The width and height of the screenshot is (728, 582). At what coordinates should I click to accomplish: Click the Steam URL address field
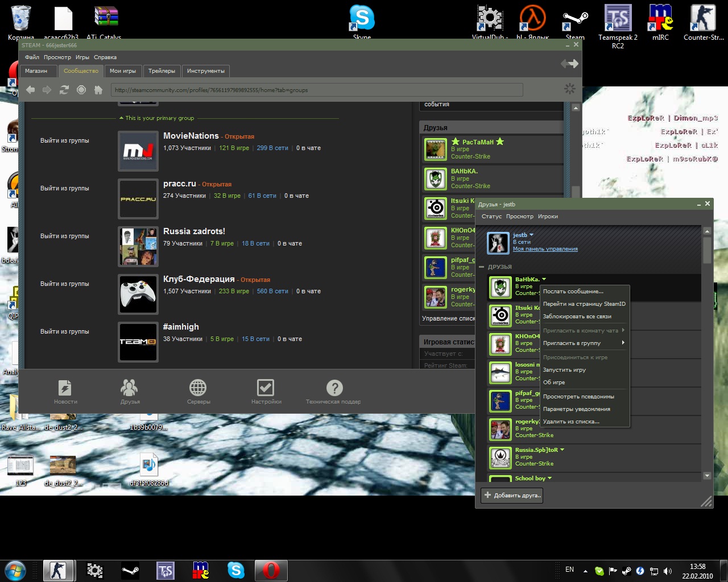click(317, 90)
